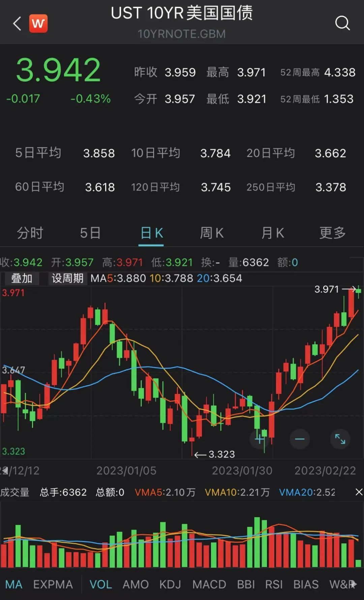This screenshot has height=600, width=364.
Task: Zoom out the chart with minus icon
Action: coord(300,439)
